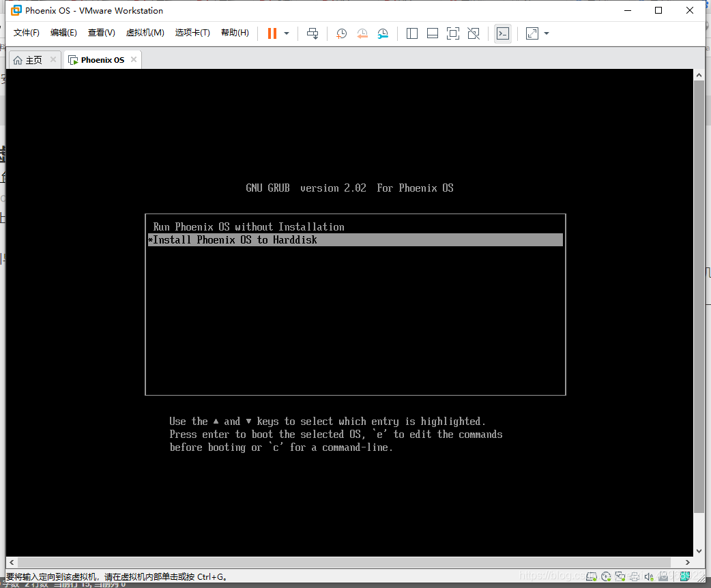The image size is (711, 588).
Task: Toggle the thumbnail bar view
Action: click(x=433, y=33)
